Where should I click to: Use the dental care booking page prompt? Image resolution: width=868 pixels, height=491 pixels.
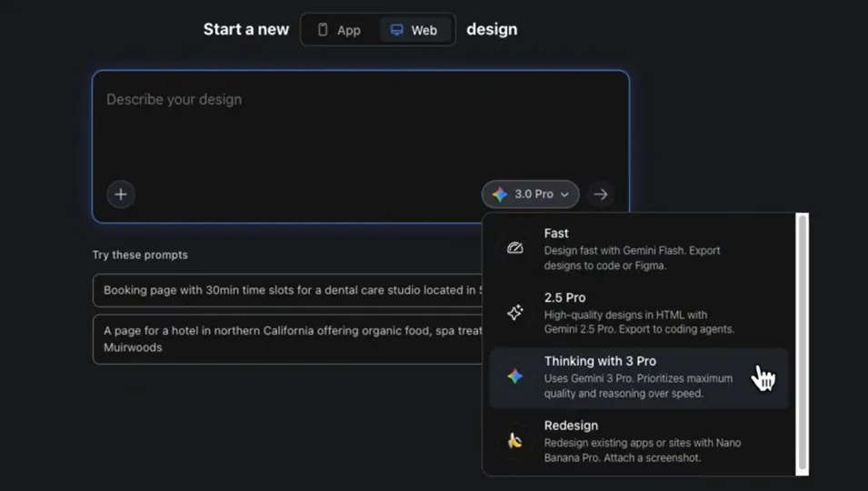(x=288, y=290)
